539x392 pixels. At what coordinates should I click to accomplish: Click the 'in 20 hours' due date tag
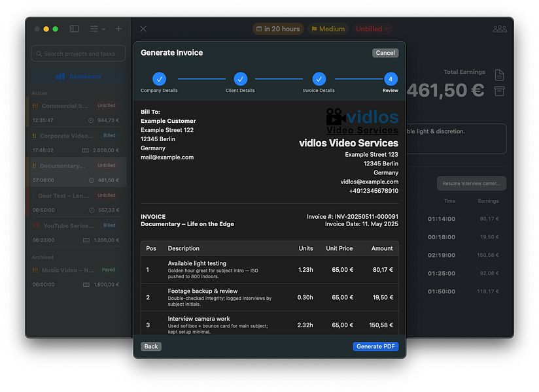pyautogui.click(x=279, y=29)
